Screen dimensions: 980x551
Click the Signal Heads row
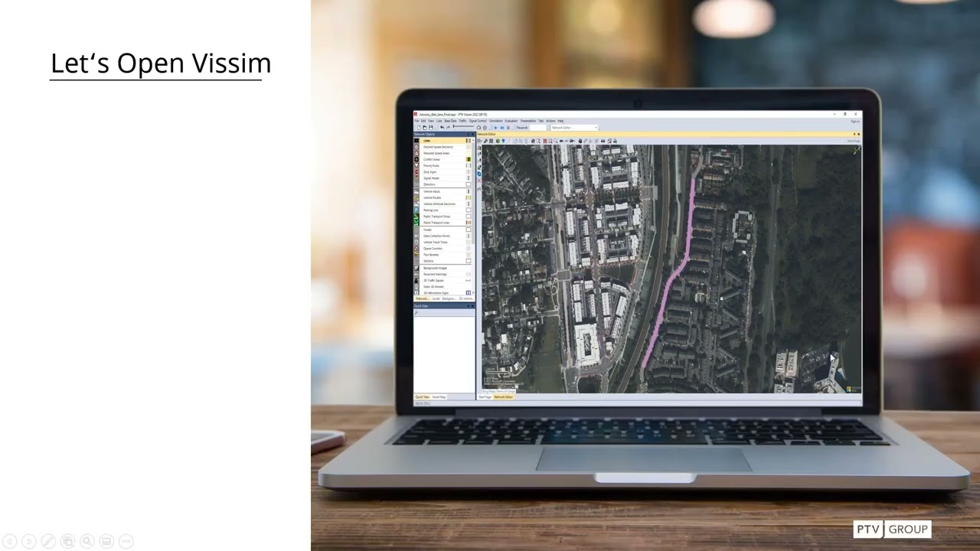[444, 178]
